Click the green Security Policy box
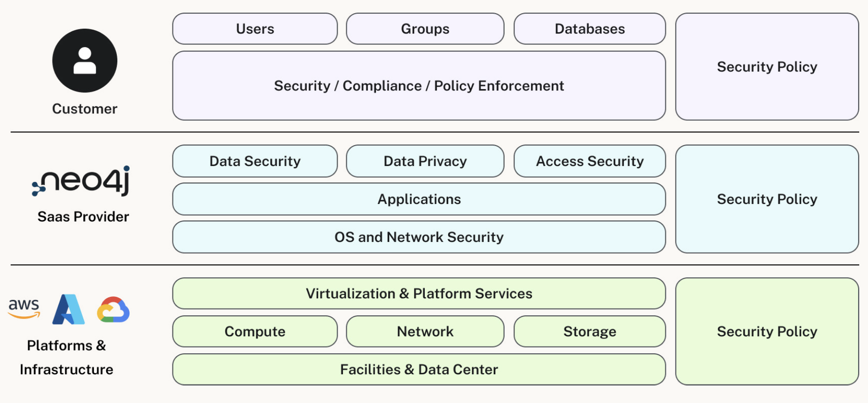 tap(767, 332)
